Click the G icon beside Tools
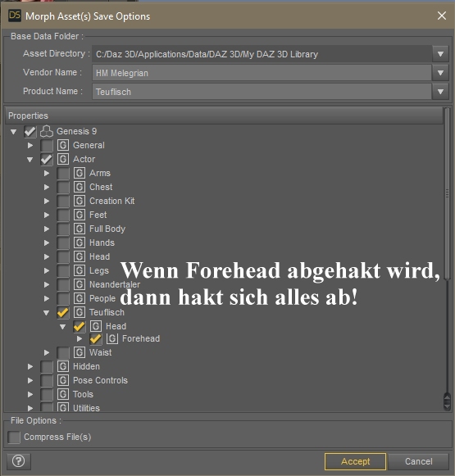455x476 pixels. 63,394
